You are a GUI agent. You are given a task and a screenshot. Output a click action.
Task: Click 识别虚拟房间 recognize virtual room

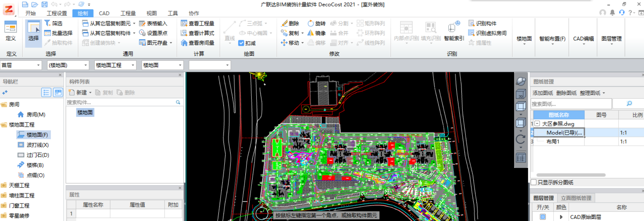pyautogui.click(x=487, y=33)
